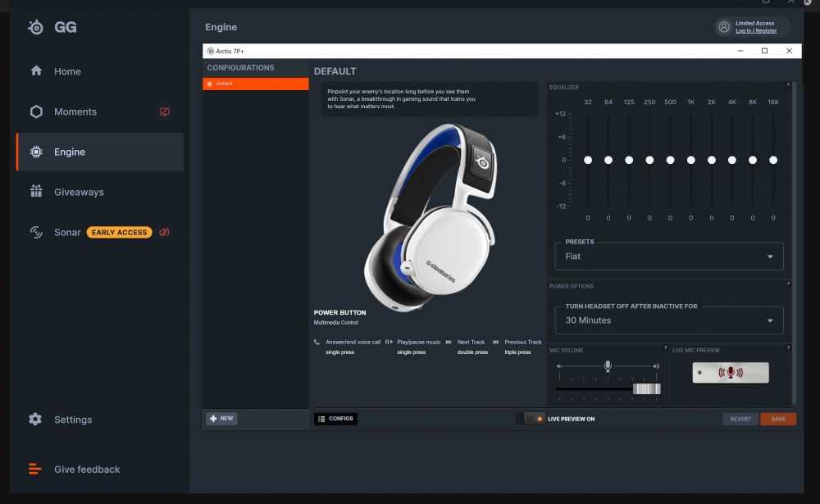Click the Sonar muted speaker icon
This screenshot has width=820, height=504.
click(165, 233)
